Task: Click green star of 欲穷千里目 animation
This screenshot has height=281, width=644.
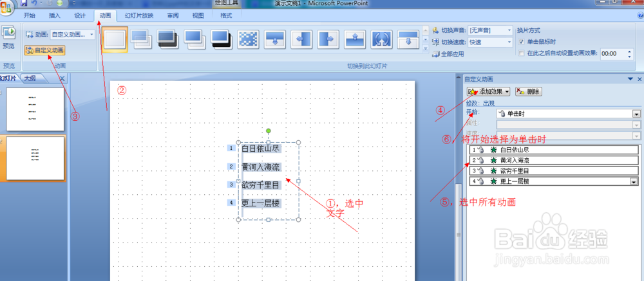Action: [493, 170]
